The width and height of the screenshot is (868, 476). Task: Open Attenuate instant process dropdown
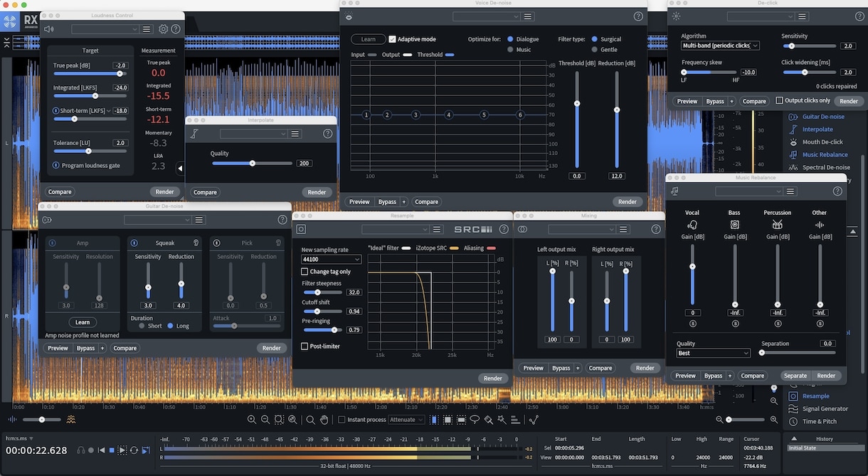[406, 420]
